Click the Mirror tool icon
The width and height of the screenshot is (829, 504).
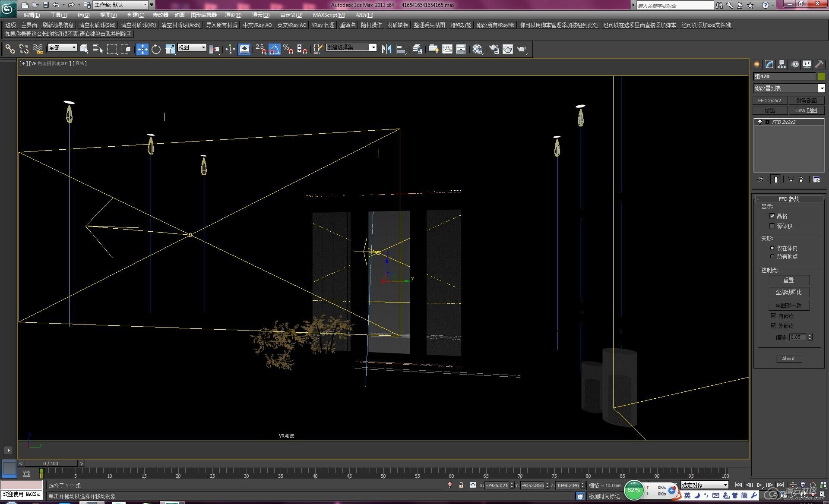pos(386,49)
